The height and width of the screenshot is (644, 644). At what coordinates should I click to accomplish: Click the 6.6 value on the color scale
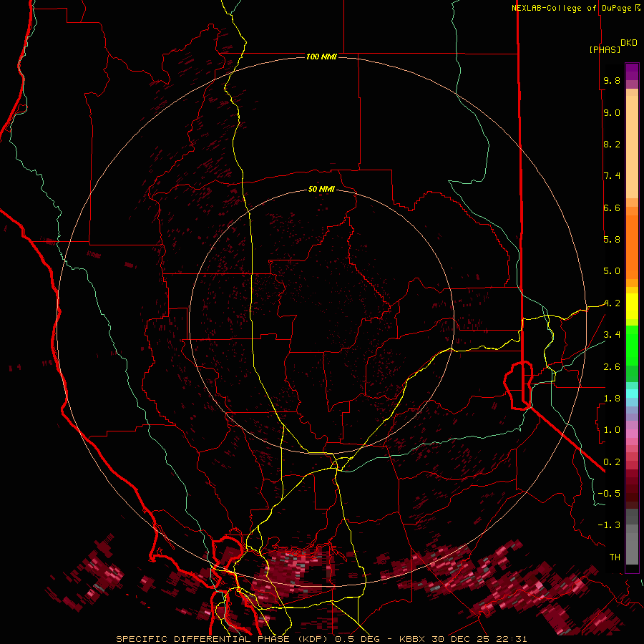(x=612, y=208)
